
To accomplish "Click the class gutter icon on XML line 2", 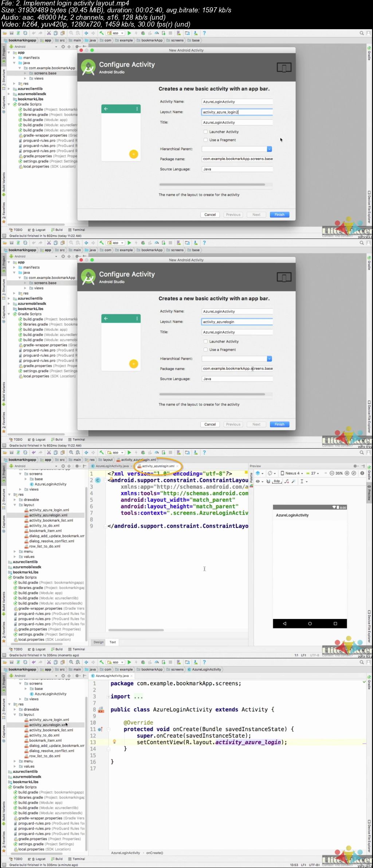I will (98, 480).
